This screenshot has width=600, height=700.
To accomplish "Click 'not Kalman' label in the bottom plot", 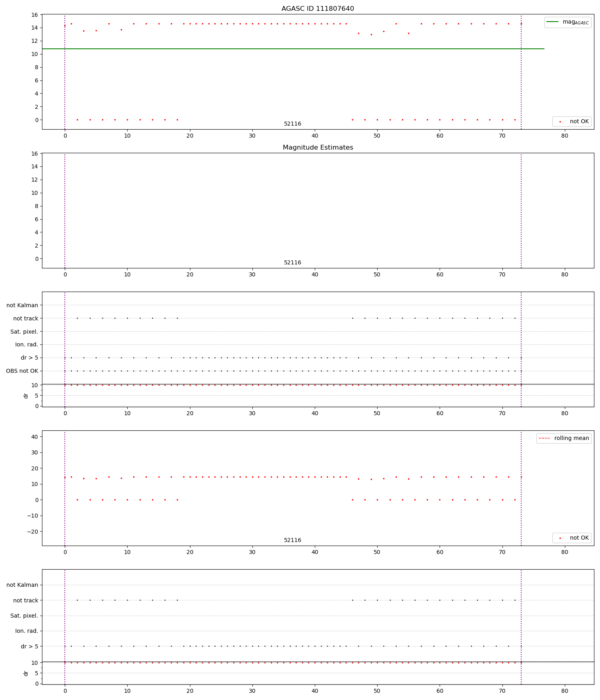I will [x=22, y=585].
